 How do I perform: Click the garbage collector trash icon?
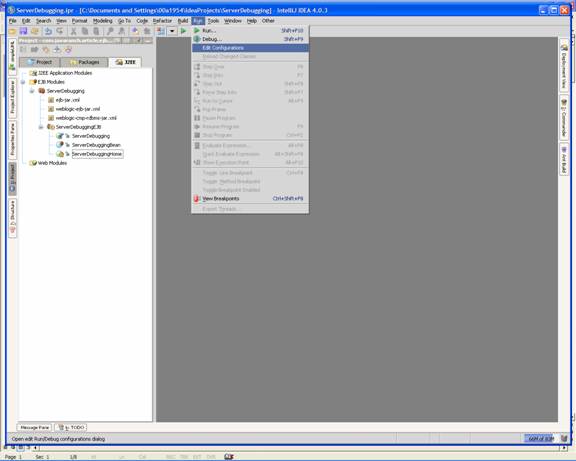click(564, 438)
